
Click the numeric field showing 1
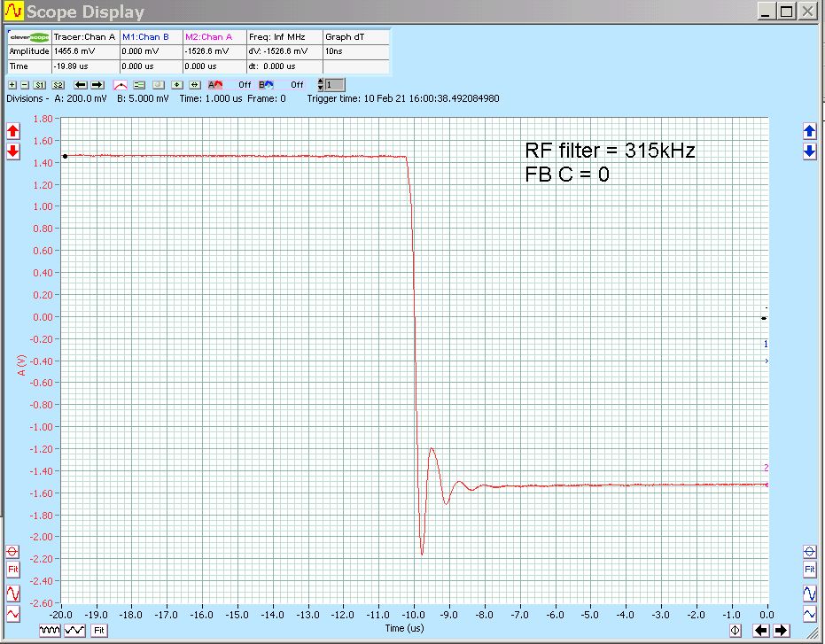335,85
